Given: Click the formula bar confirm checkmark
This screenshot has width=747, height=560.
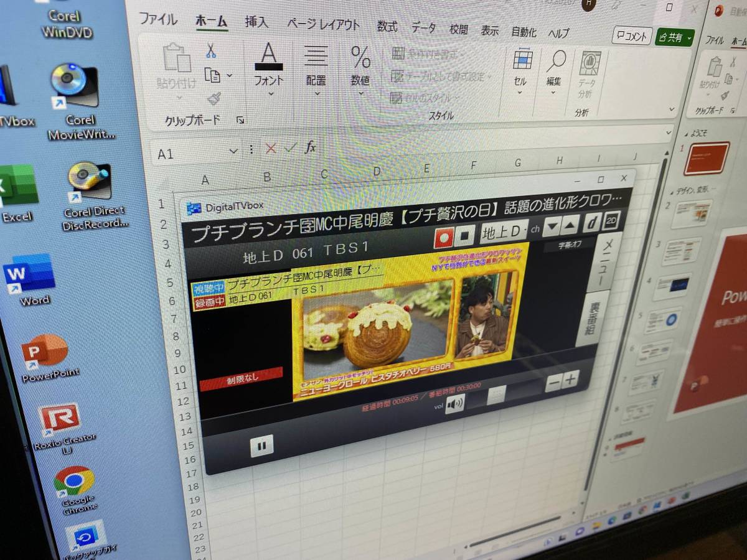Looking at the screenshot, I should tap(289, 148).
